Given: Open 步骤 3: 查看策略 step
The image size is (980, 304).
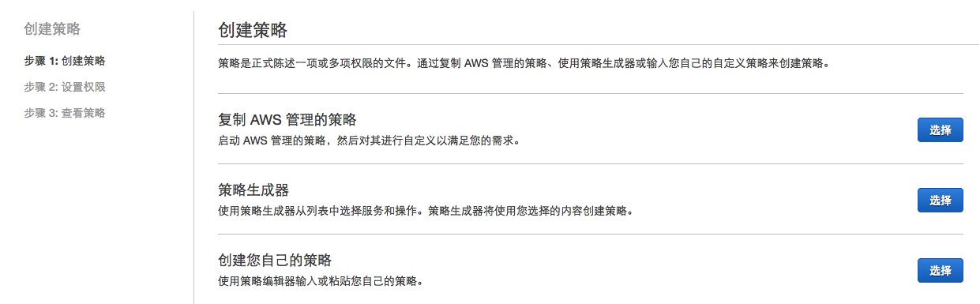Looking at the screenshot, I should tap(65, 113).
